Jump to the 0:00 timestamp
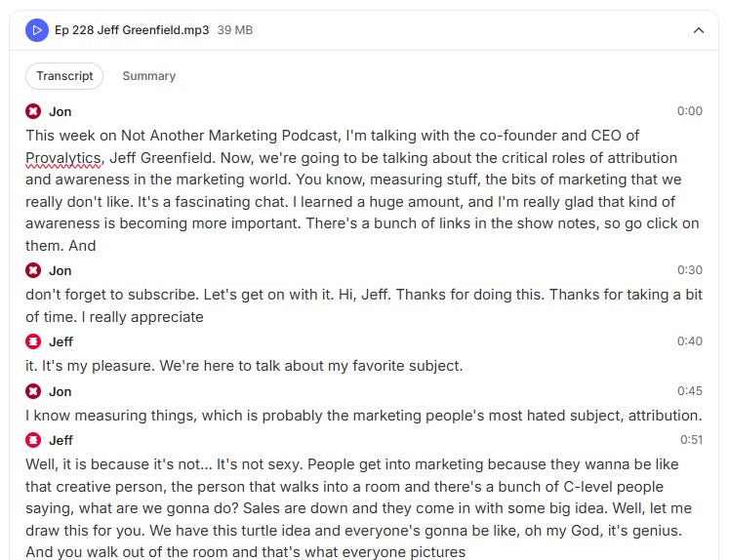 [x=689, y=111]
